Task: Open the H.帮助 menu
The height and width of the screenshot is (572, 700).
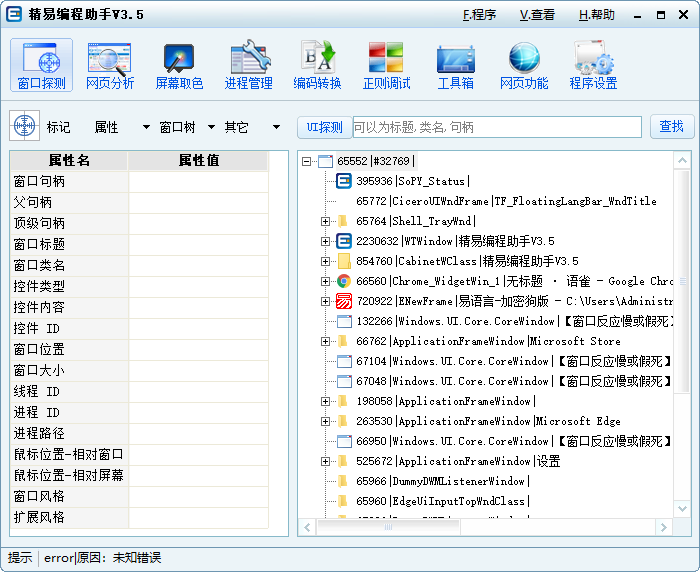Action: (596, 15)
